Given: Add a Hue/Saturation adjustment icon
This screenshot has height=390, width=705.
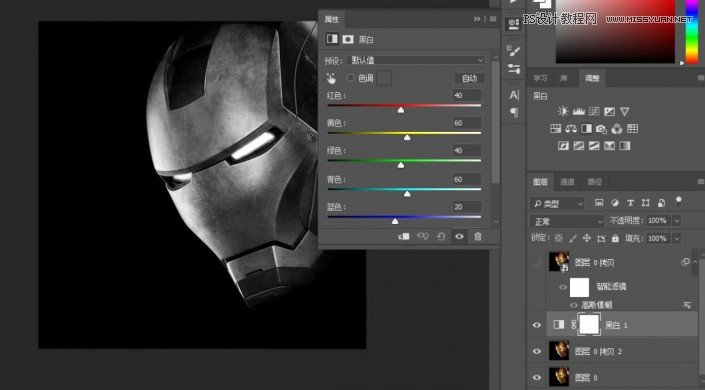Looking at the screenshot, I should (x=556, y=129).
